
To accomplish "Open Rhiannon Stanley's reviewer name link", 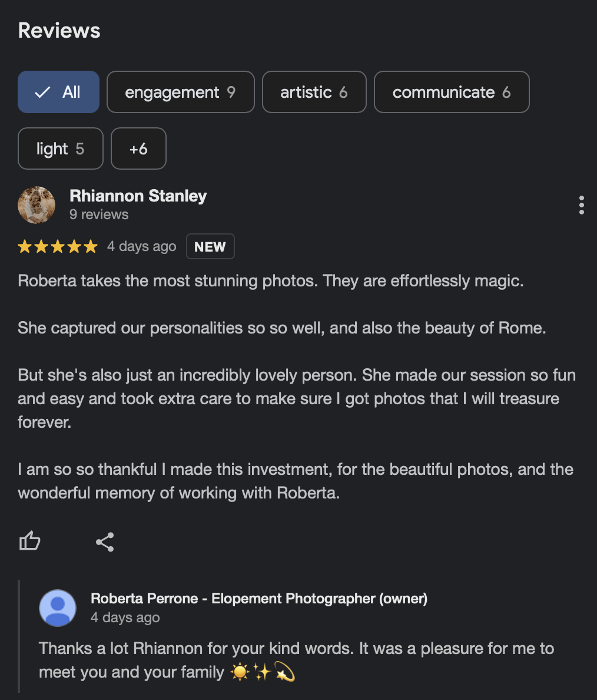I will click(138, 196).
